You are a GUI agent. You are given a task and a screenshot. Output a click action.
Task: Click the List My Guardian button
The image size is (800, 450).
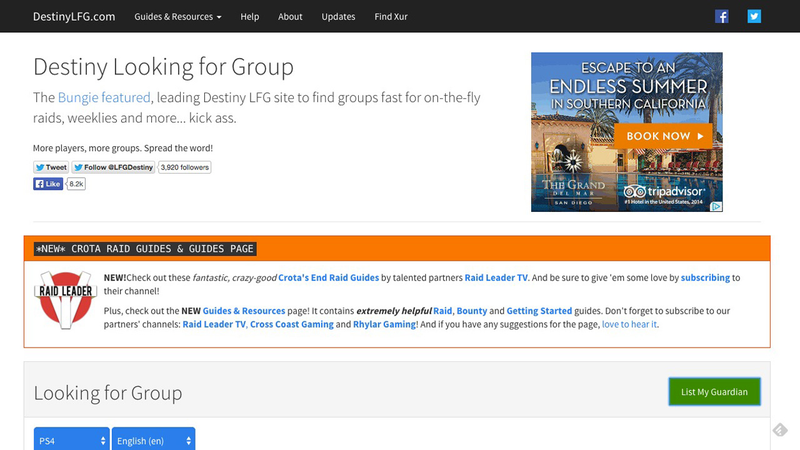coord(714,392)
